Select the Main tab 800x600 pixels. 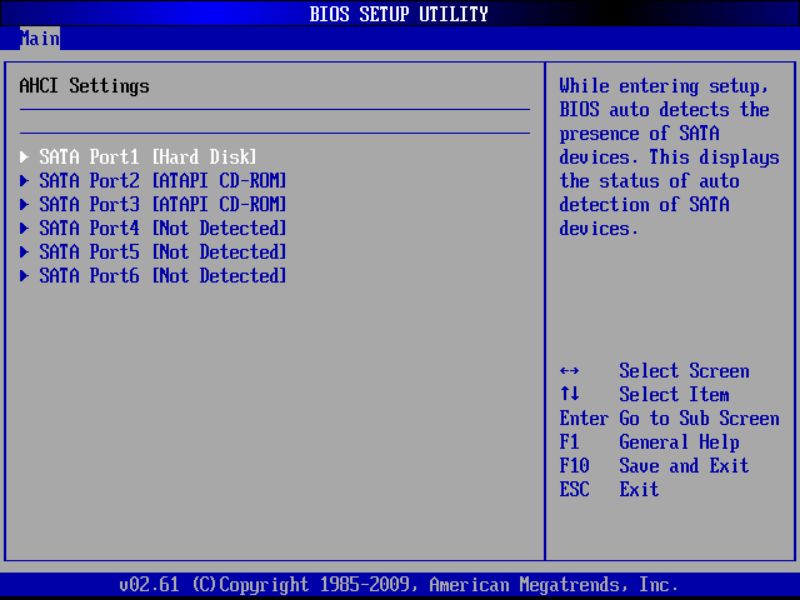coord(40,38)
